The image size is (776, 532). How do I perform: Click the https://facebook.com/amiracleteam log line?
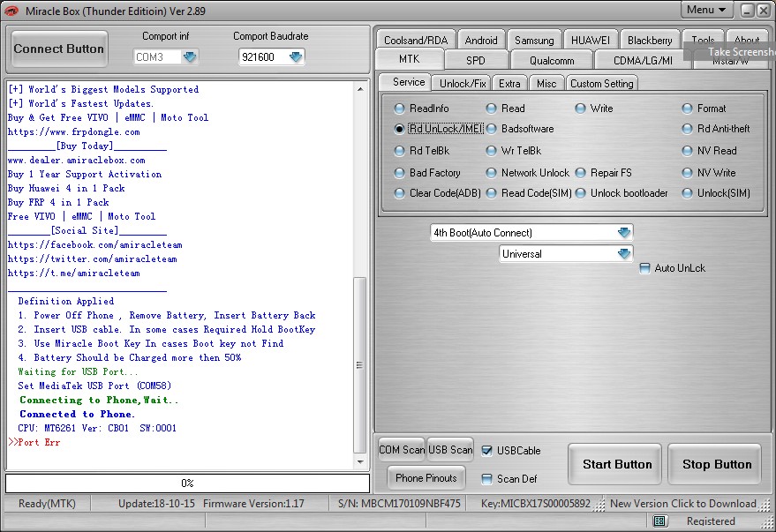[95, 244]
